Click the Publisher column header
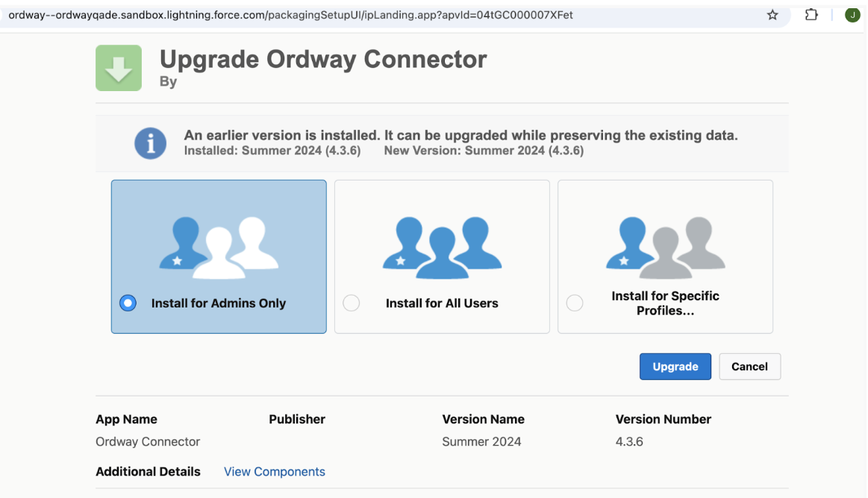 click(297, 420)
